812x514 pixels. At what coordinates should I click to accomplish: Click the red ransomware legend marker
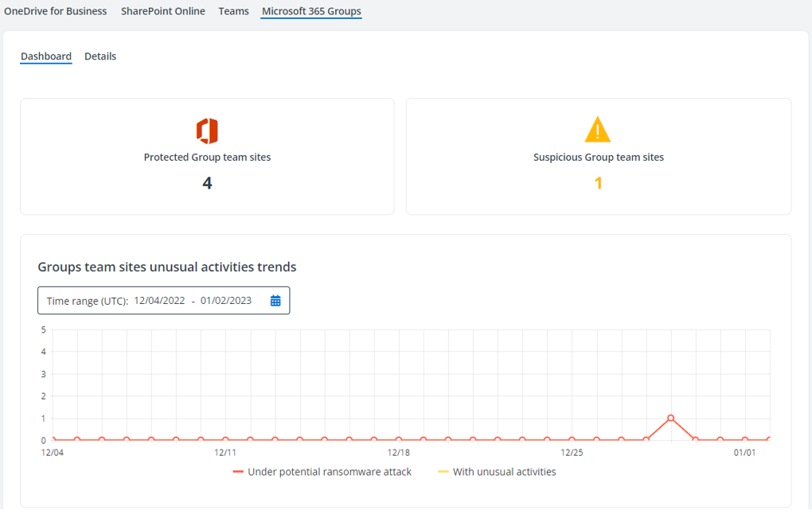(x=238, y=472)
